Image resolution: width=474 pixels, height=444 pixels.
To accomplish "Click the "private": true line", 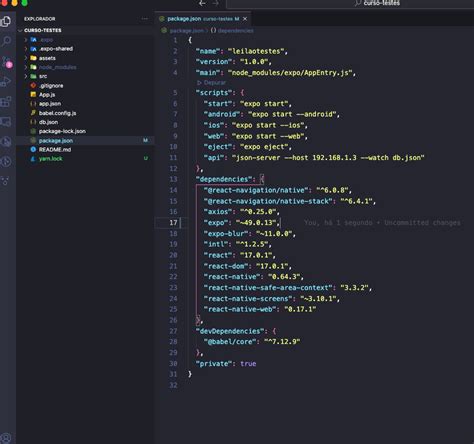I will tap(226, 364).
